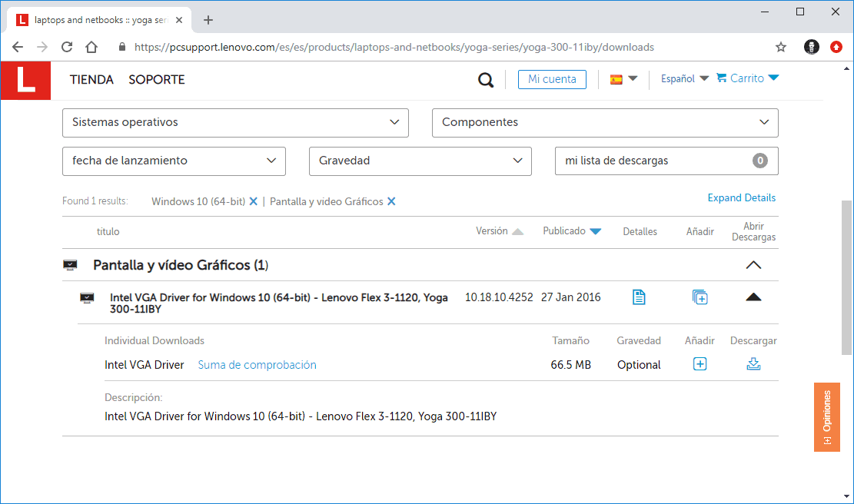Add Intel VGA Driver package to download list
Viewport: 854px width, 504px height.
point(699,297)
